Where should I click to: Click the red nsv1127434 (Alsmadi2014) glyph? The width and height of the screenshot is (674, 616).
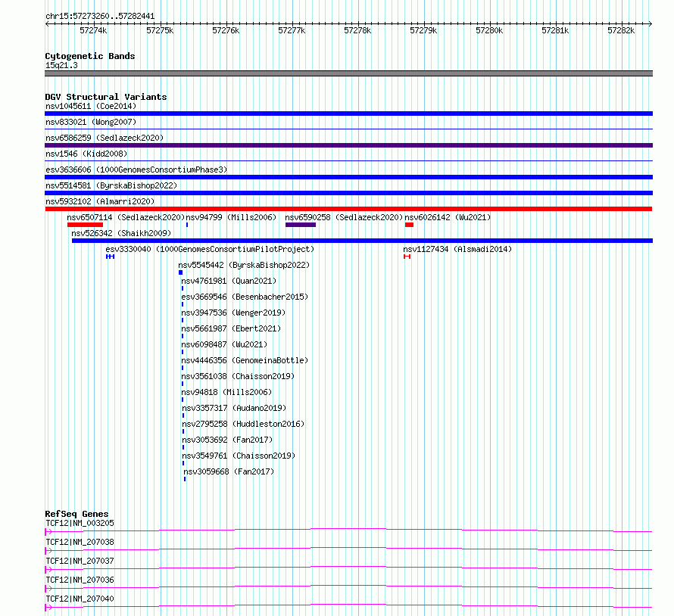point(407,257)
